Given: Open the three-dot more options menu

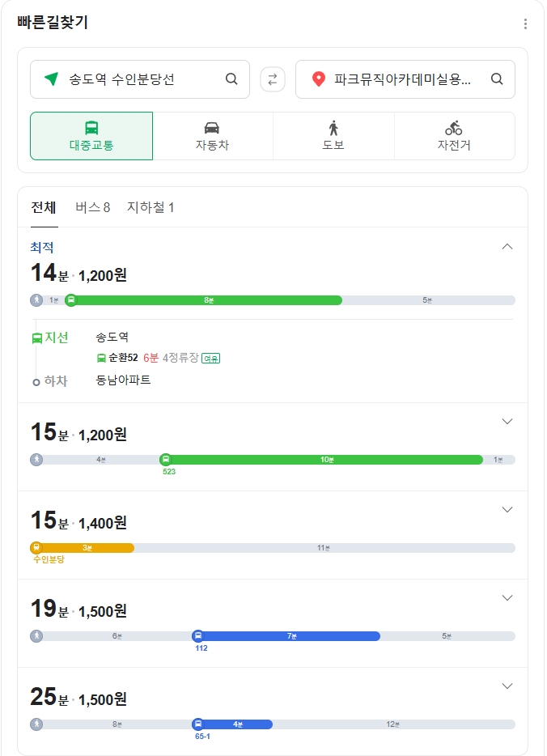Looking at the screenshot, I should (x=525, y=24).
